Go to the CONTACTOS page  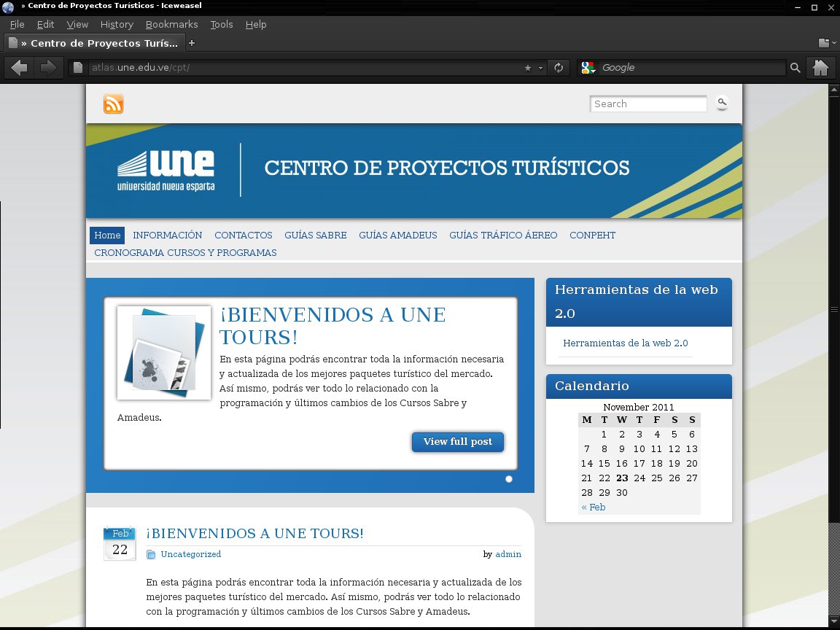(244, 236)
